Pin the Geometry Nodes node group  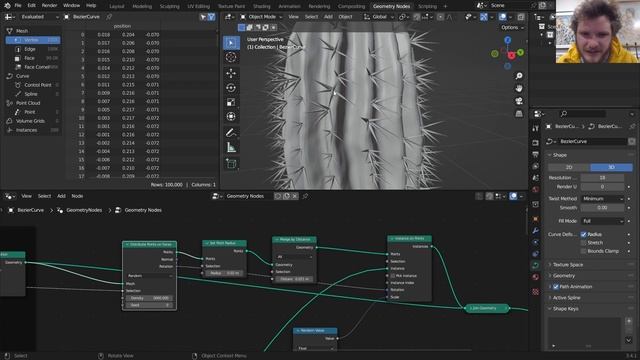305,196
